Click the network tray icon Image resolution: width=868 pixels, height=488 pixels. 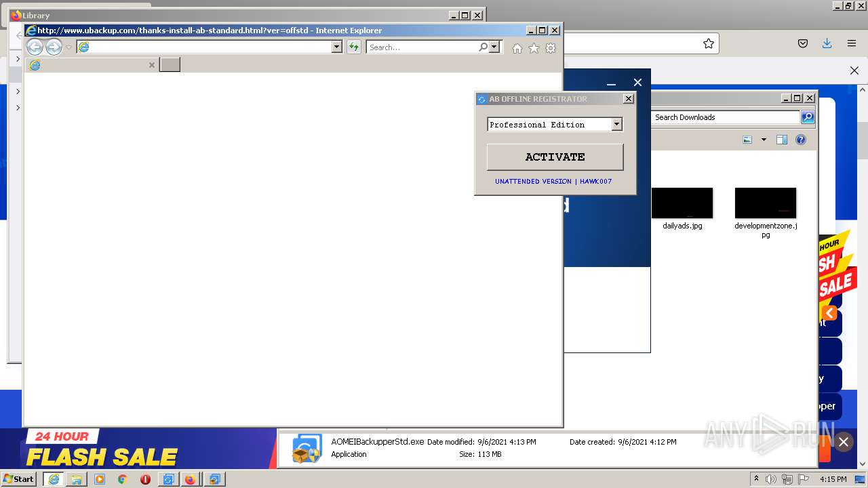click(x=787, y=479)
